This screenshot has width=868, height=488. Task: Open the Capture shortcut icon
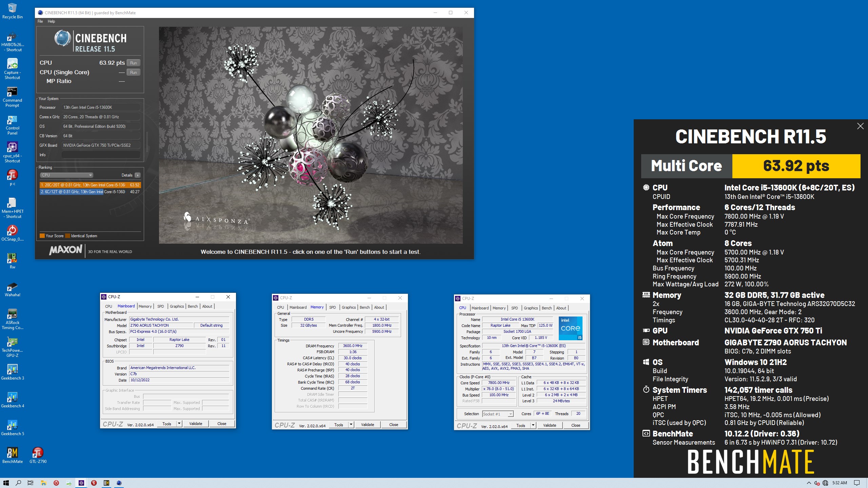pos(13,69)
